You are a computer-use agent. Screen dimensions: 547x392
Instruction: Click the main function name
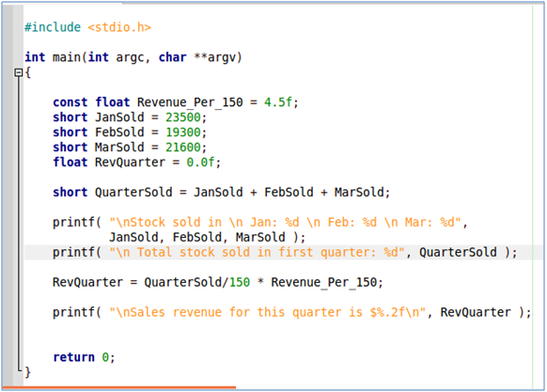click(x=67, y=57)
